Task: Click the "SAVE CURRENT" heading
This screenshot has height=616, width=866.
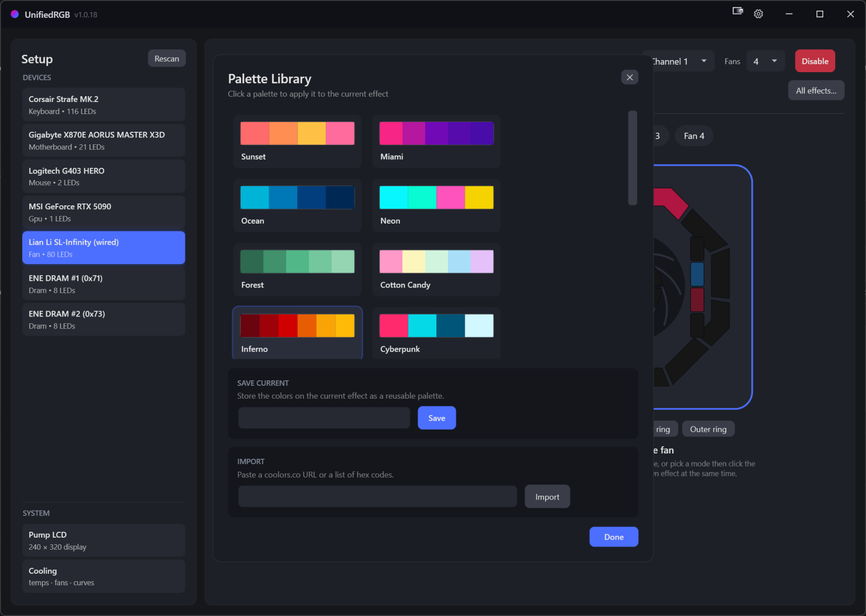Action: (x=263, y=383)
